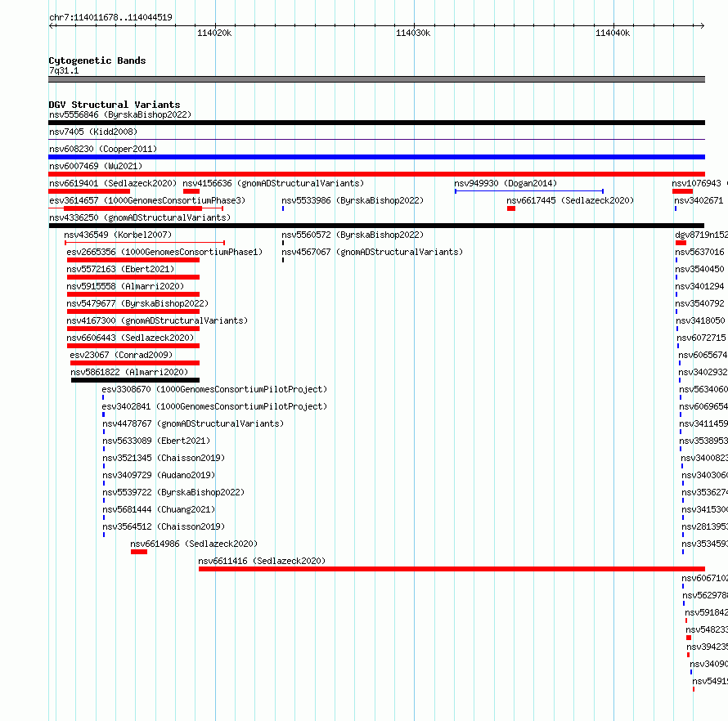
Task: Select nsv3402671 label at right edge
Action: tap(699, 200)
